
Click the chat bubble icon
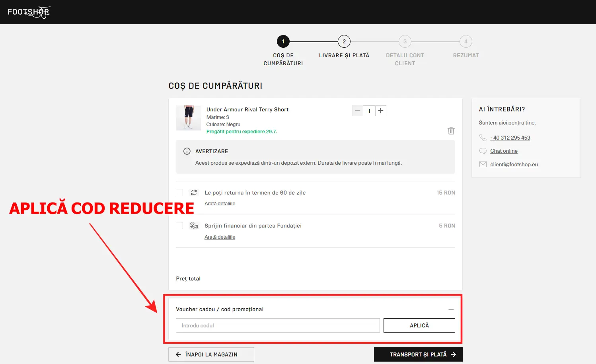(483, 151)
